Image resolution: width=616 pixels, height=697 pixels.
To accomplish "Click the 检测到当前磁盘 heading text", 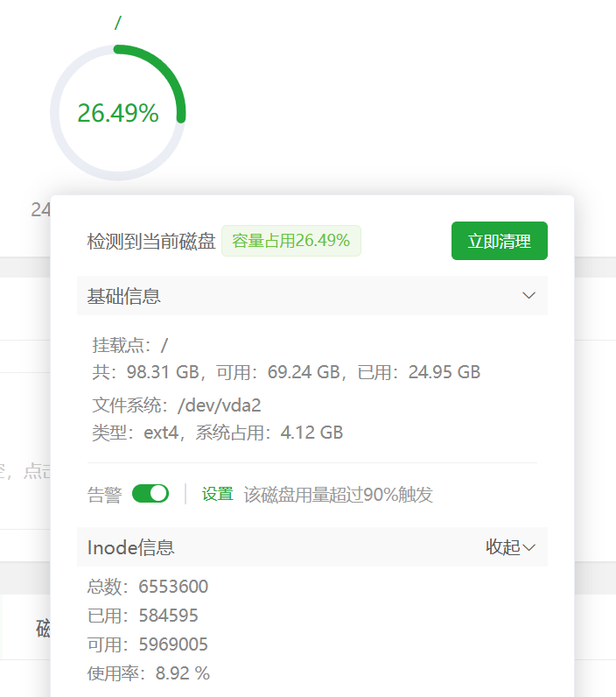I will tap(151, 242).
